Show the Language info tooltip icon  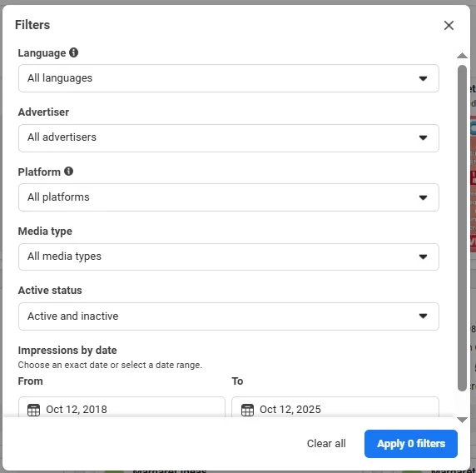pos(73,52)
